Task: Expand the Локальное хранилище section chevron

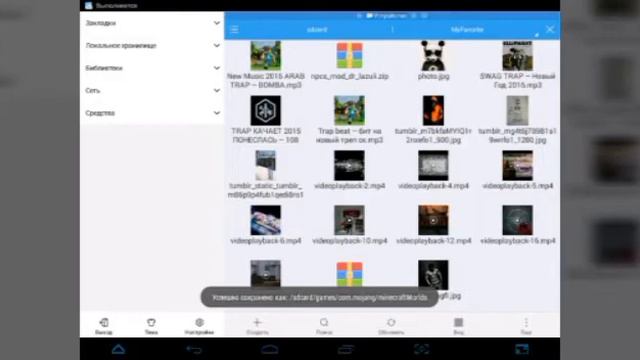Action: click(217, 46)
